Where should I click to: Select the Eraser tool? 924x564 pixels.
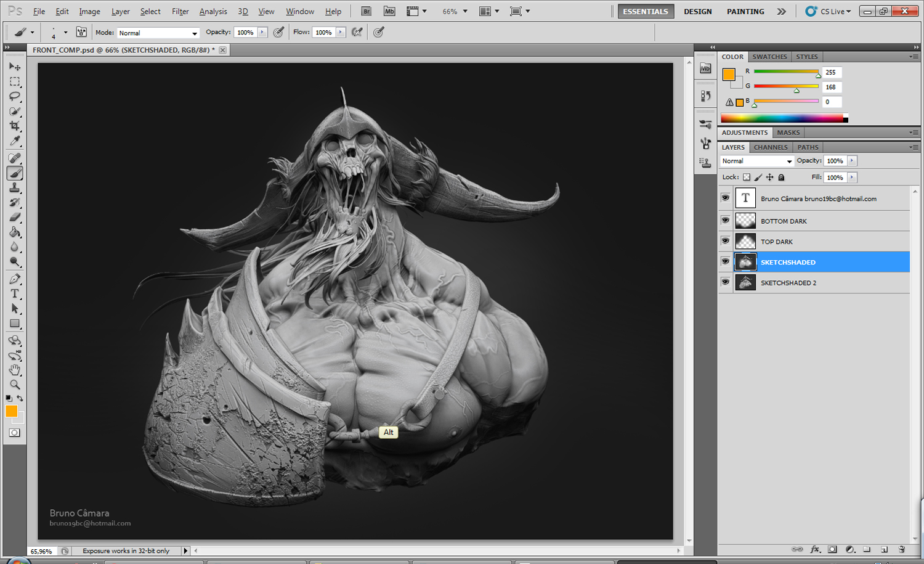pos(15,218)
